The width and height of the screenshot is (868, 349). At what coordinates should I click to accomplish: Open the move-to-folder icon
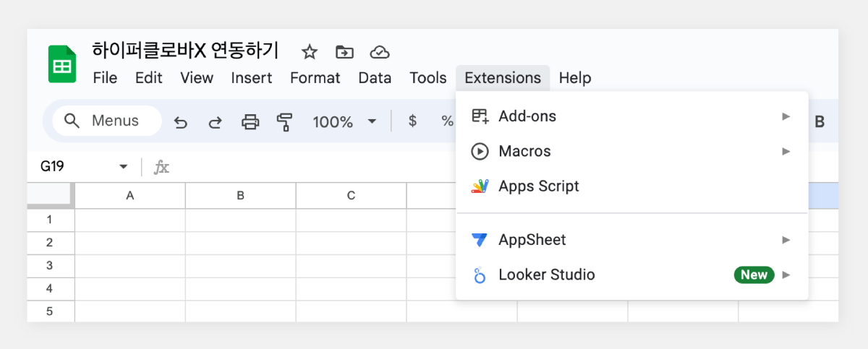[344, 51]
